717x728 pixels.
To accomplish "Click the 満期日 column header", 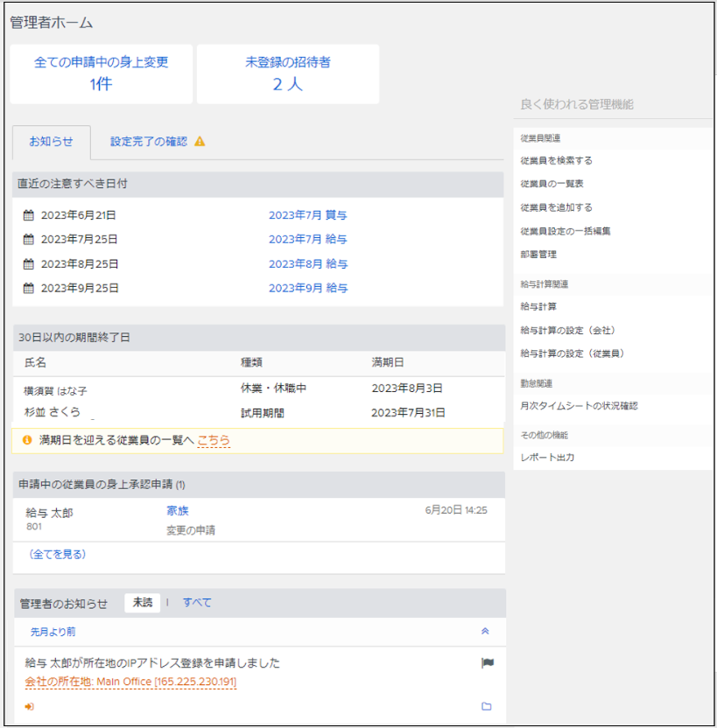I will coord(388,362).
